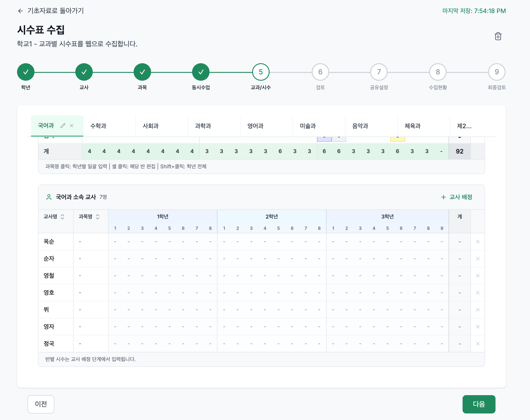
Task: Click the completed 학년 step checkmark
Action: (x=26, y=72)
